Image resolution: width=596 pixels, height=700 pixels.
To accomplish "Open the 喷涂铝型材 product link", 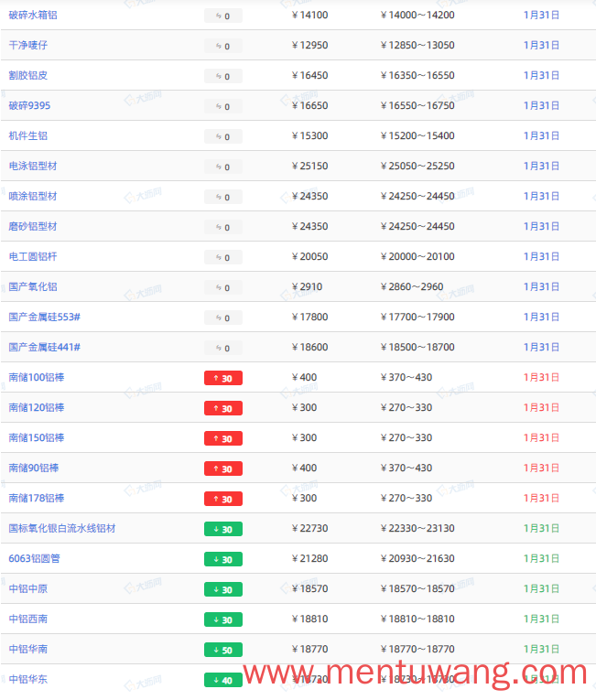I will click(x=33, y=197).
